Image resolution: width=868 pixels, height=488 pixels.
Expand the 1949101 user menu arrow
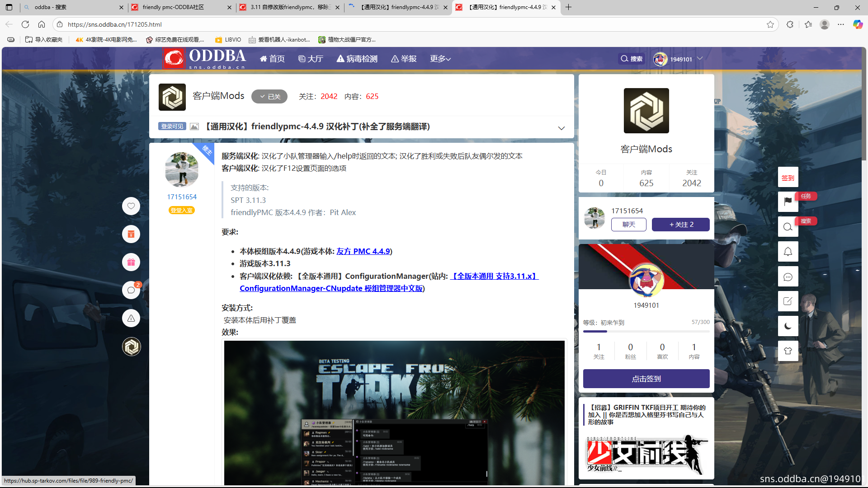coord(700,58)
